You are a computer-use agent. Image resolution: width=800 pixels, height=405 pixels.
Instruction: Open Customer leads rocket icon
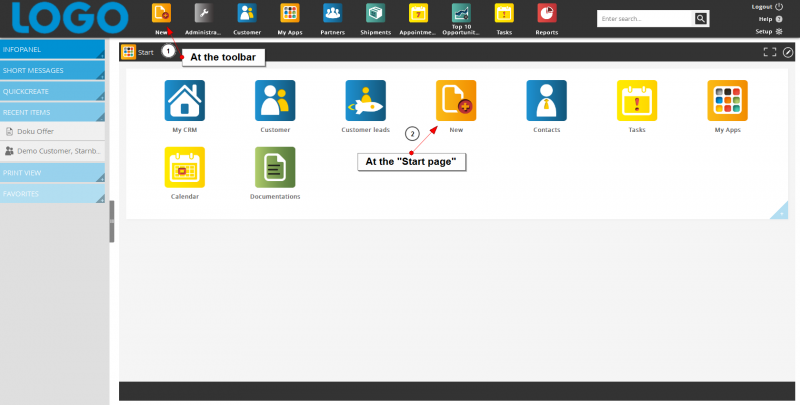[365, 101]
